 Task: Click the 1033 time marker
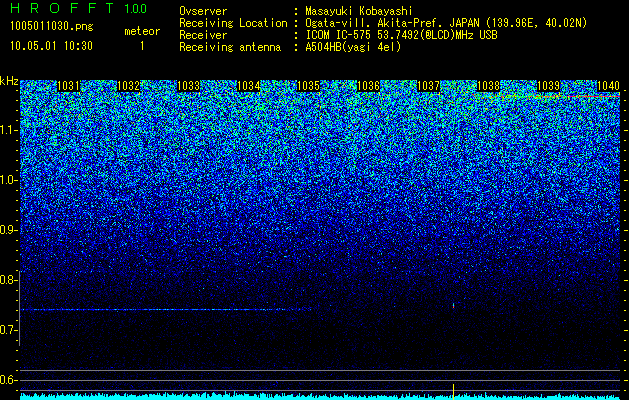click(x=189, y=86)
